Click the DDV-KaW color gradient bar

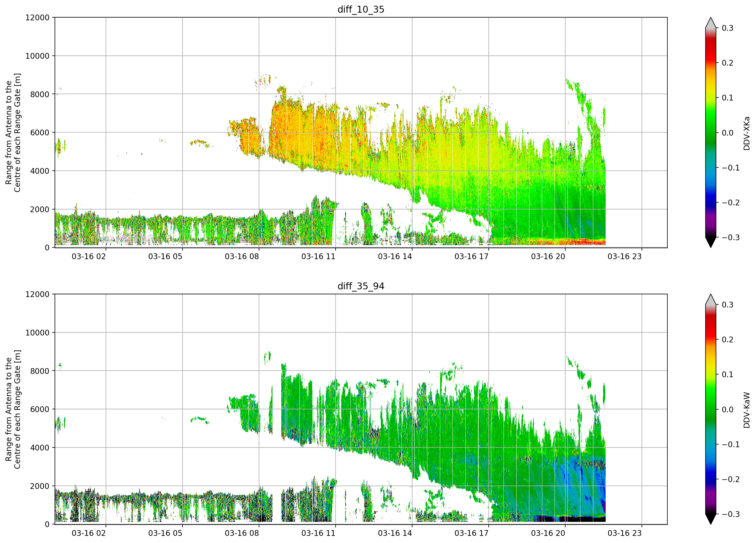(711, 409)
